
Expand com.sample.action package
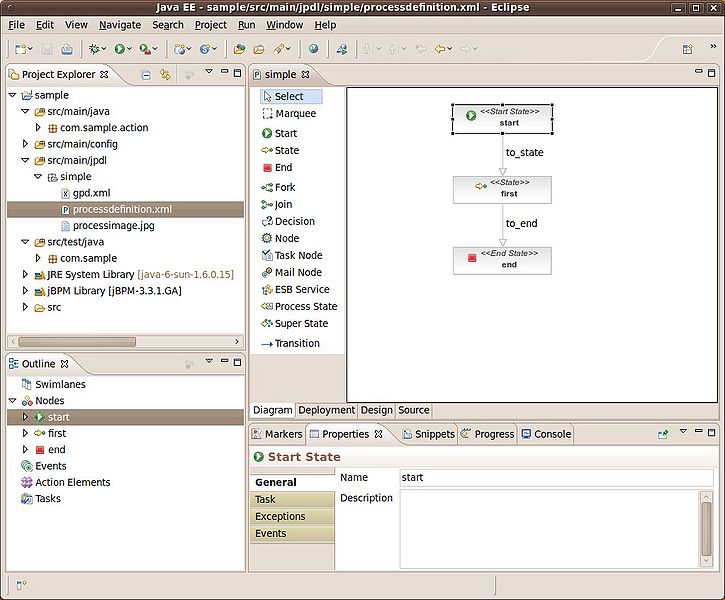[38, 128]
